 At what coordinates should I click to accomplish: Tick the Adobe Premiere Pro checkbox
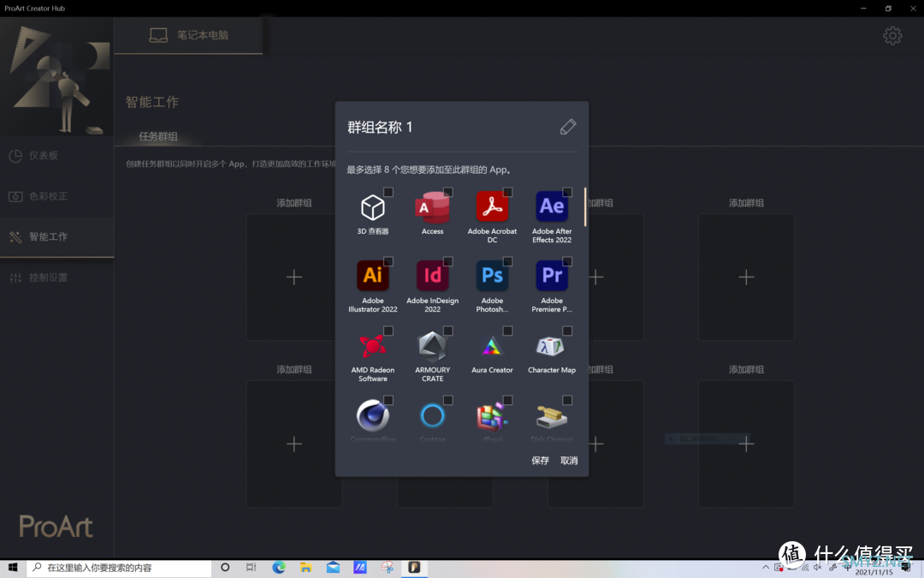[567, 261]
